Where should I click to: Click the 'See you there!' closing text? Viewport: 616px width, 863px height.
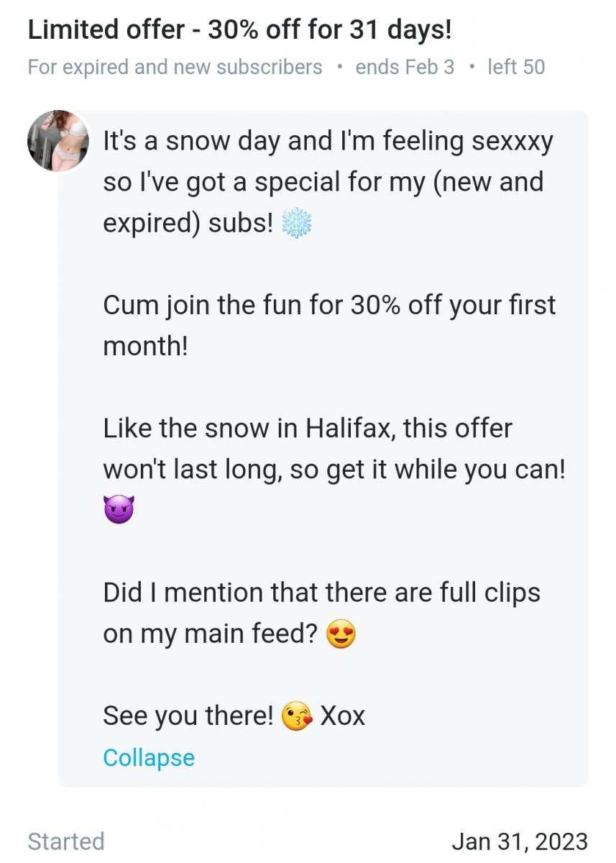pos(188,716)
